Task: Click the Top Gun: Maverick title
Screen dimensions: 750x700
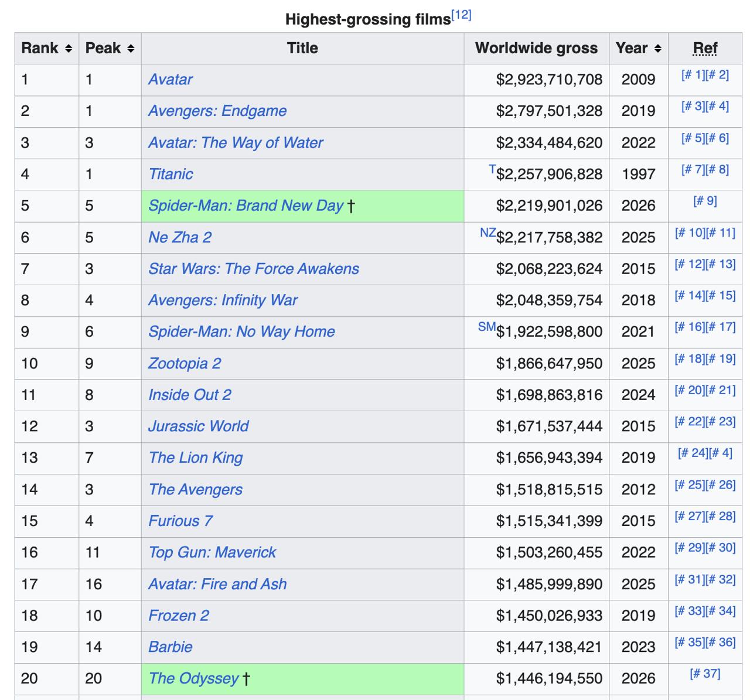Action: tap(212, 553)
